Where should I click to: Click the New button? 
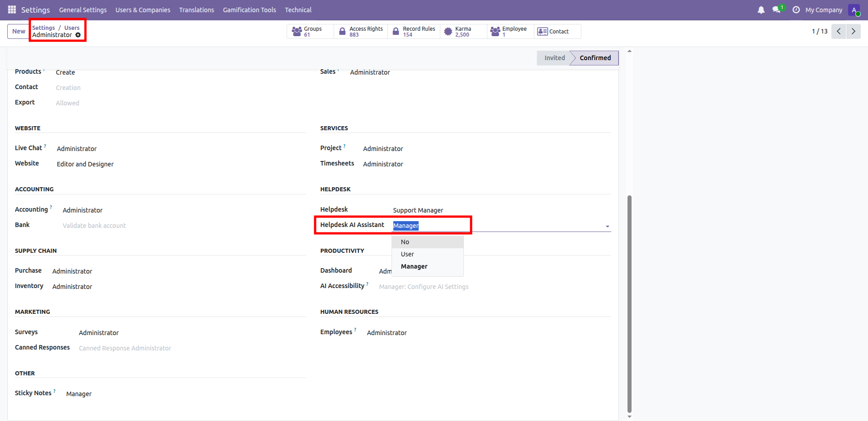coord(19,31)
